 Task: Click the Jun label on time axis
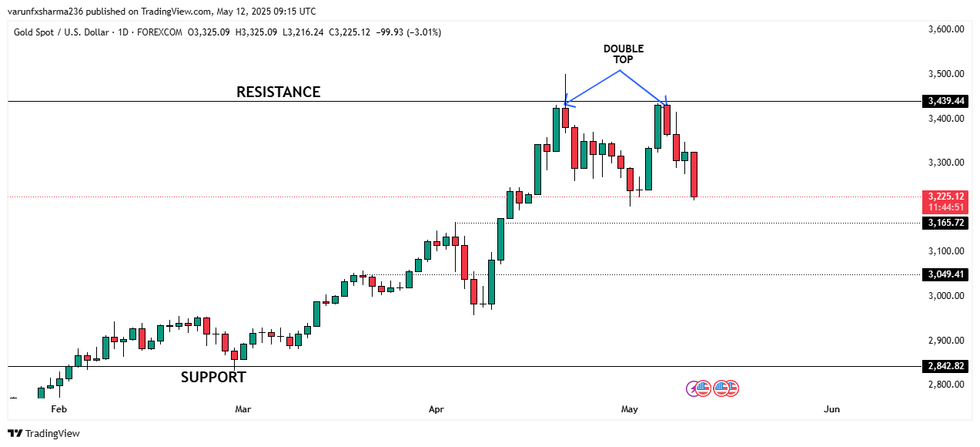831,409
